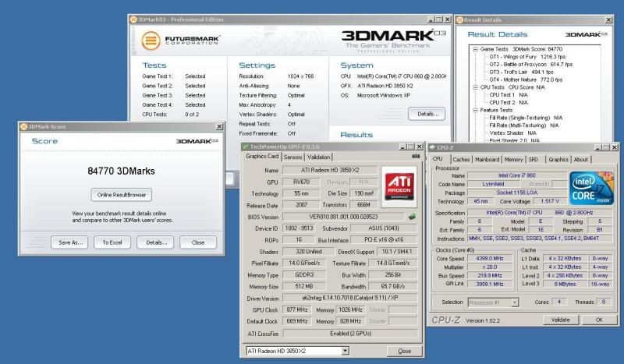Viewport: 624px width, 364px height.
Task: Click the BIOS save chip icon in GPU-Z
Action: 413,217
